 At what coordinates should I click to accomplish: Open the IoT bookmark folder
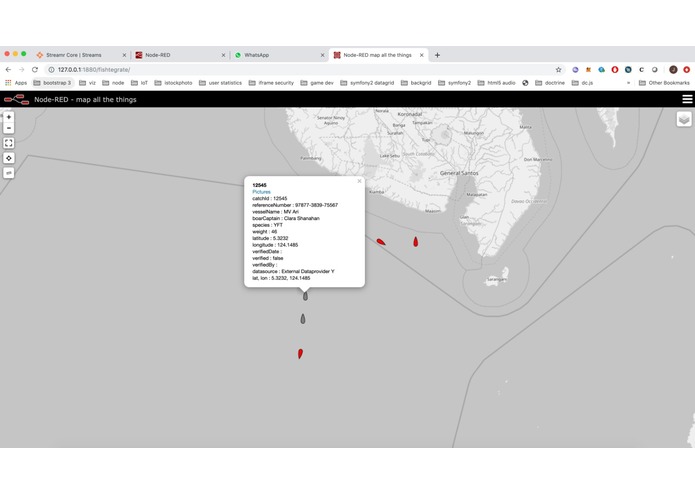[x=139, y=83]
